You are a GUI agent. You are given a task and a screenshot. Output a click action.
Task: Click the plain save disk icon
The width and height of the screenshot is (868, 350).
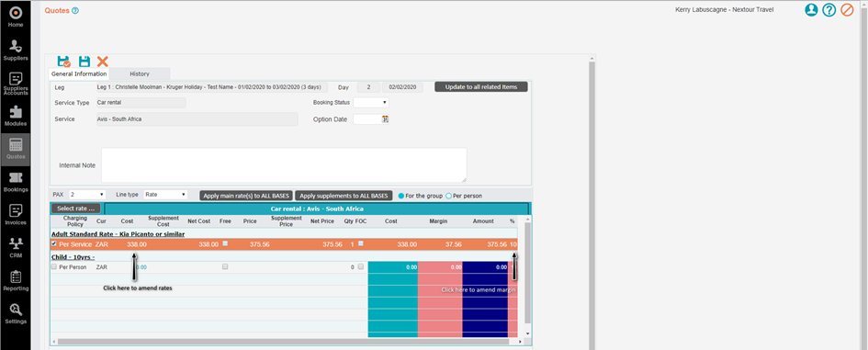pos(85,62)
